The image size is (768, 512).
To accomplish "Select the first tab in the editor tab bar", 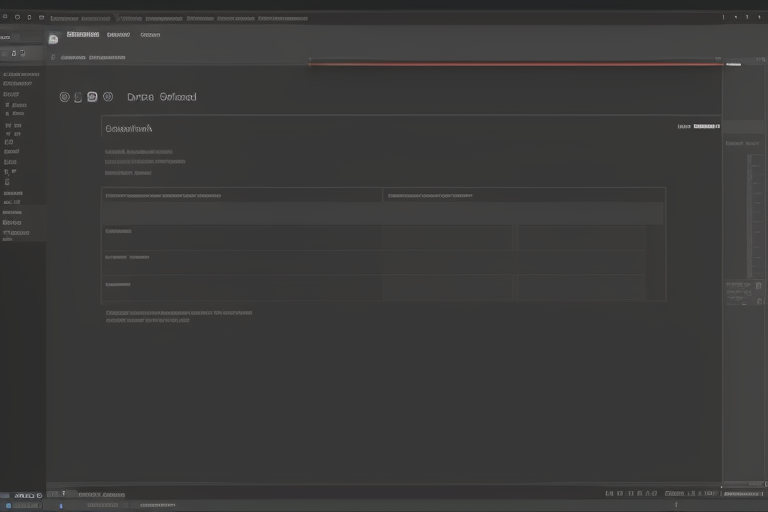I will (83, 35).
